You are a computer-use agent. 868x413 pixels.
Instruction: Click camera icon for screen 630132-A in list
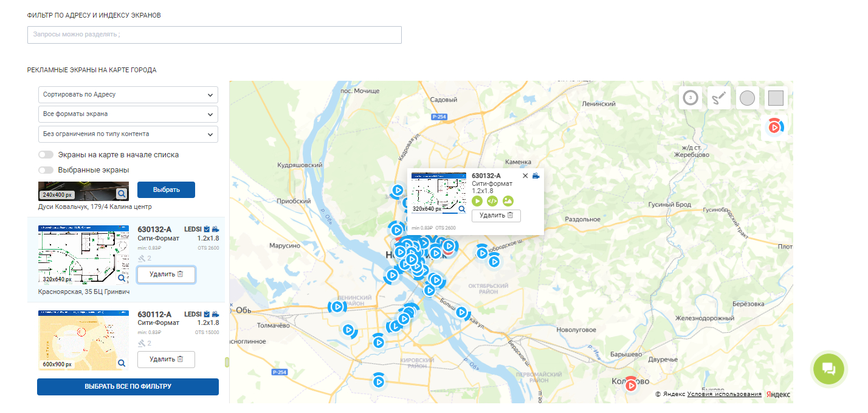215,229
